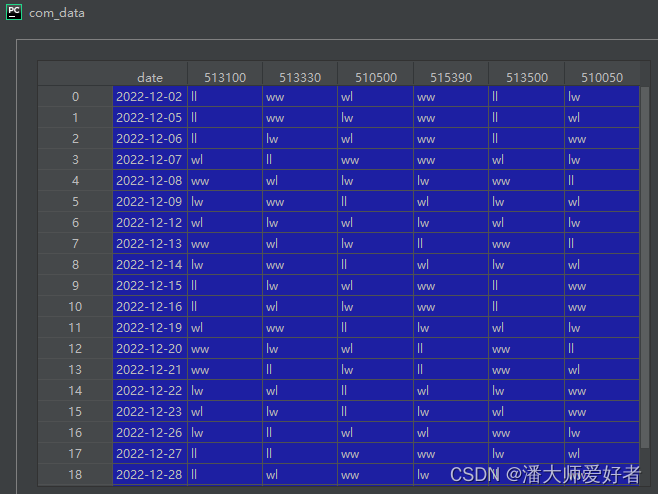
Task: Click 513500 cell in 2022-12-08 row
Action: (527, 180)
